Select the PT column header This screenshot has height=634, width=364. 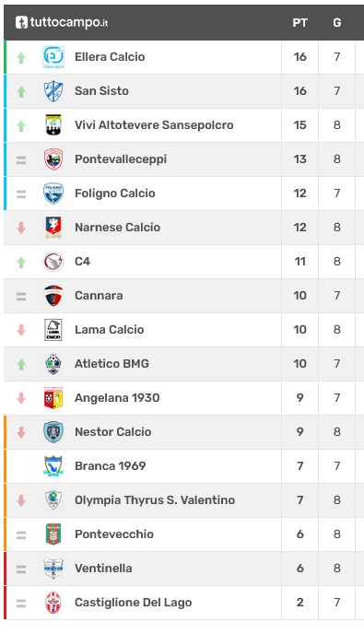299,23
